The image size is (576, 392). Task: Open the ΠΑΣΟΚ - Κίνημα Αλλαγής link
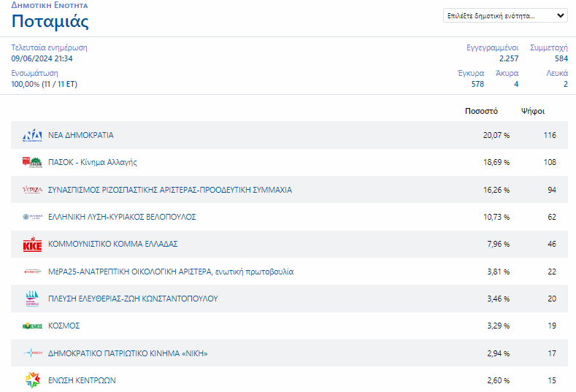pyautogui.click(x=93, y=162)
